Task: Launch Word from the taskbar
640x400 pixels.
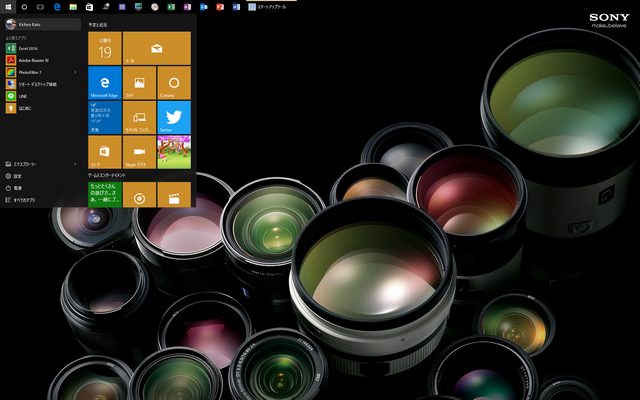Action: (x=236, y=7)
